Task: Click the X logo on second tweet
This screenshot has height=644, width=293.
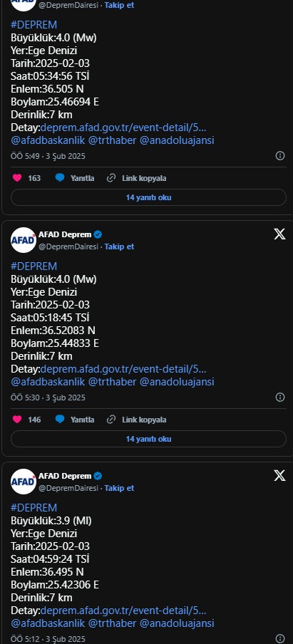Action: coord(279,234)
